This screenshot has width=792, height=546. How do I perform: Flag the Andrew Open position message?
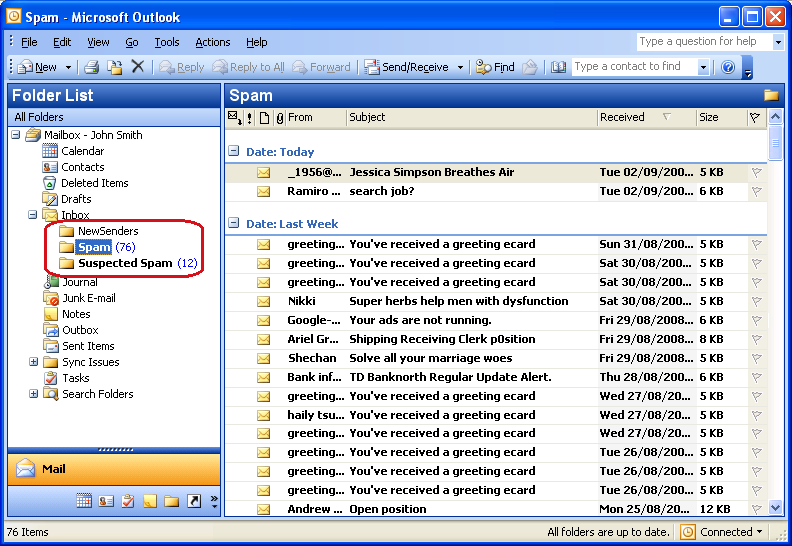coord(756,509)
